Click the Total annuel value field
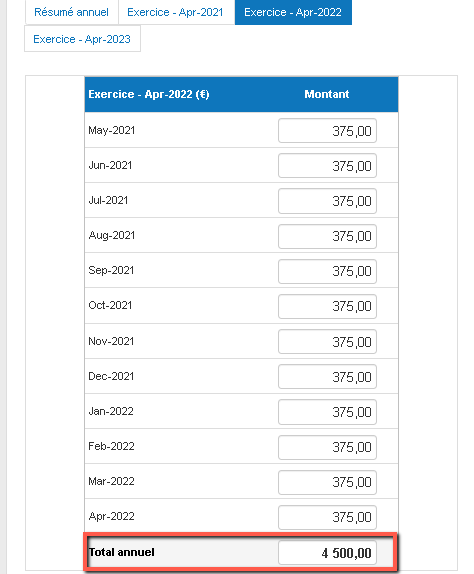The width and height of the screenshot is (474, 574). pos(327,552)
